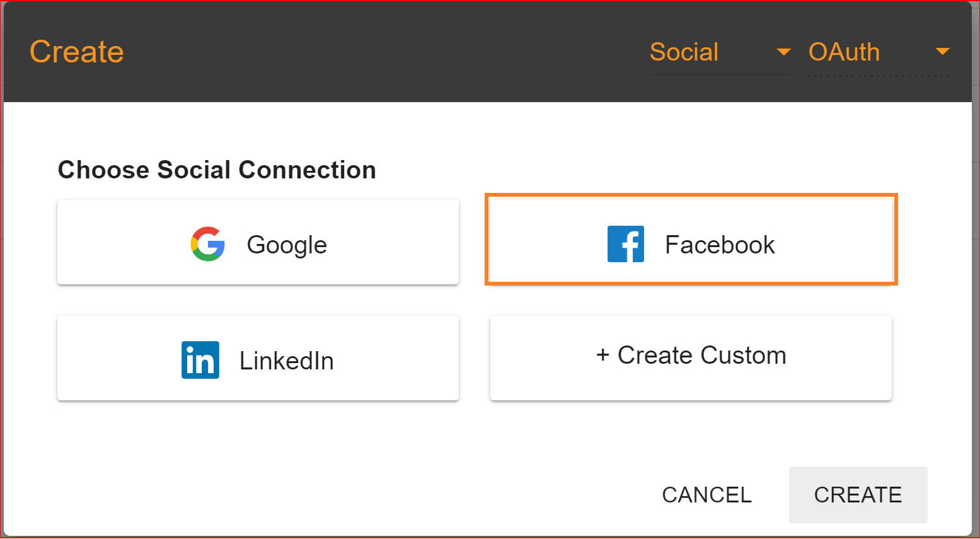Select the highlighted Facebook connection card

click(691, 240)
